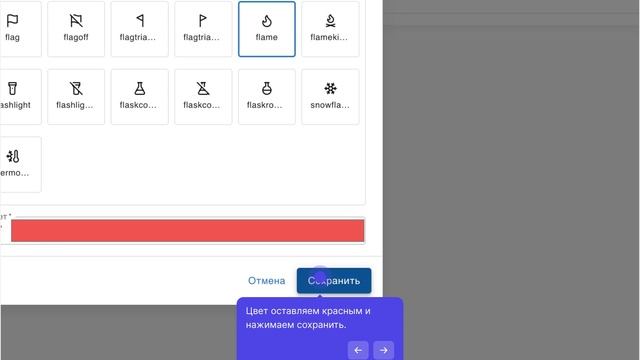Open the red color picker bar
Screen dimensions: 640x360
(187, 231)
